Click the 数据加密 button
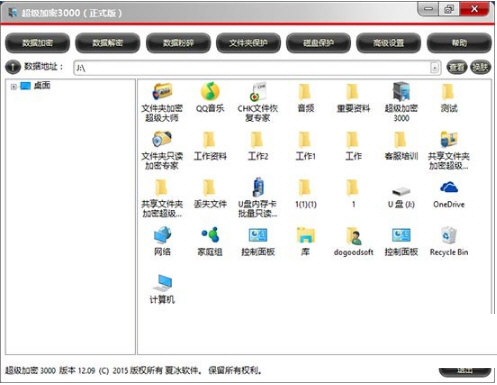The image size is (497, 385). pos(37,43)
